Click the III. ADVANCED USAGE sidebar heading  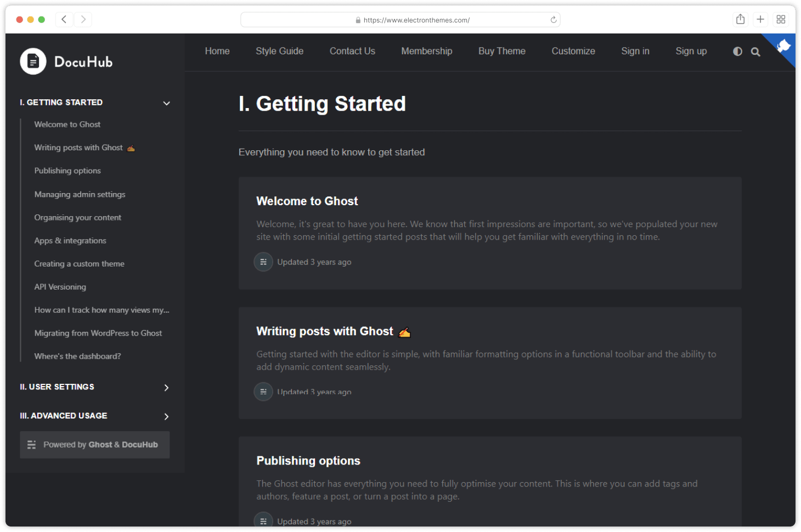coord(64,415)
